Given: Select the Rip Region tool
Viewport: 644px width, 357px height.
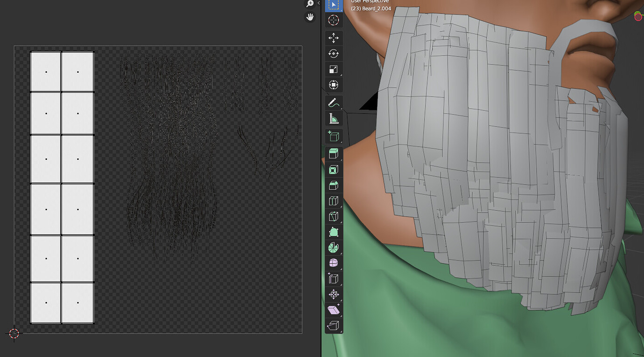Looking at the screenshot, I should [333, 326].
